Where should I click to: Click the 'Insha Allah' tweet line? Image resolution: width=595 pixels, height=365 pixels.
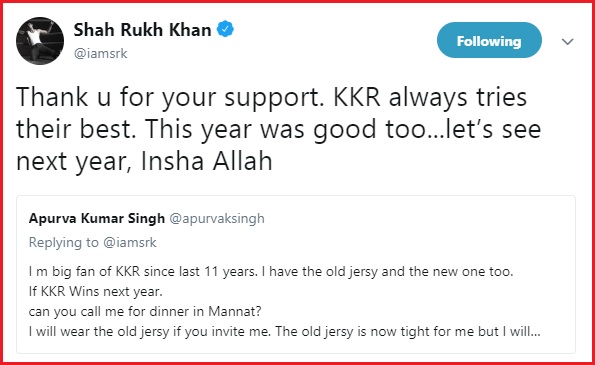pyautogui.click(x=144, y=161)
